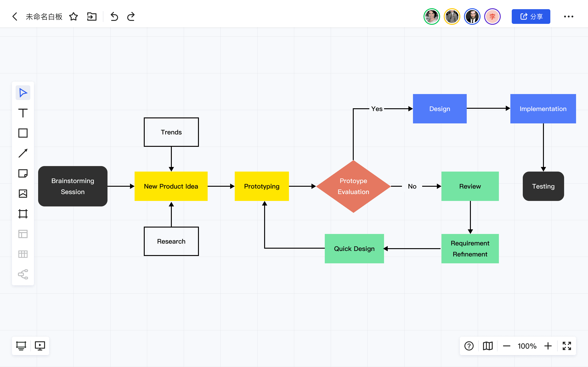Open the templates layout tool
This screenshot has width=588, height=367.
[23, 234]
